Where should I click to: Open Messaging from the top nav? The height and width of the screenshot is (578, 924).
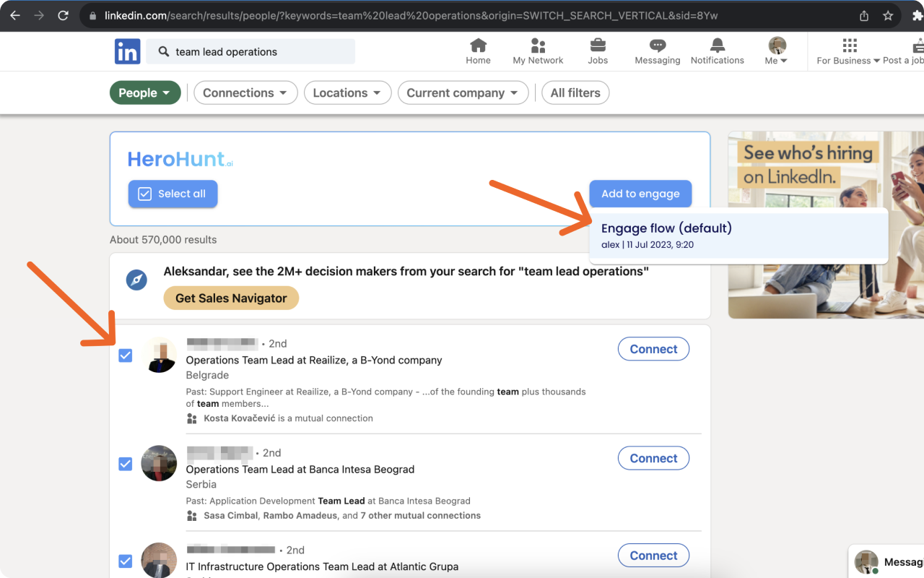[658, 51]
